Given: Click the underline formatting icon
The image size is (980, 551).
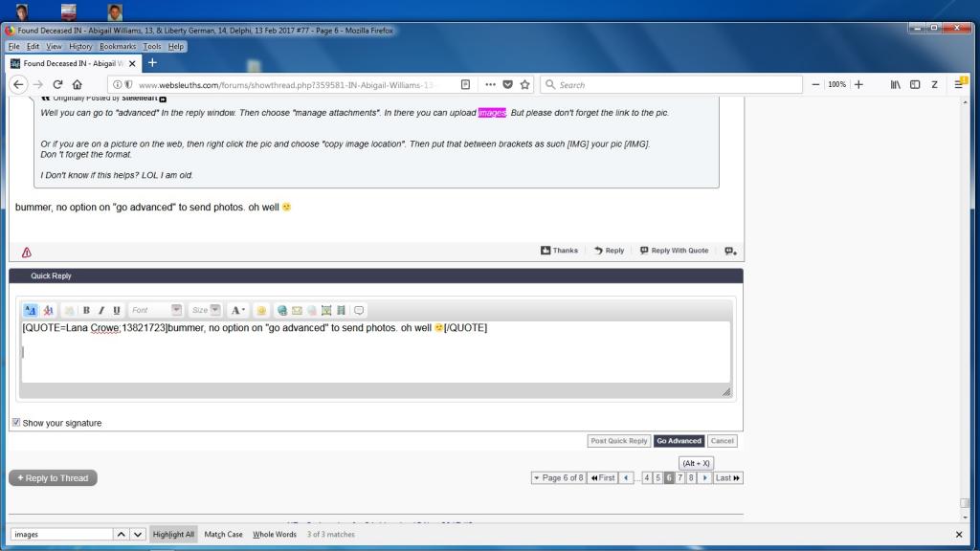Looking at the screenshot, I should pos(116,310).
